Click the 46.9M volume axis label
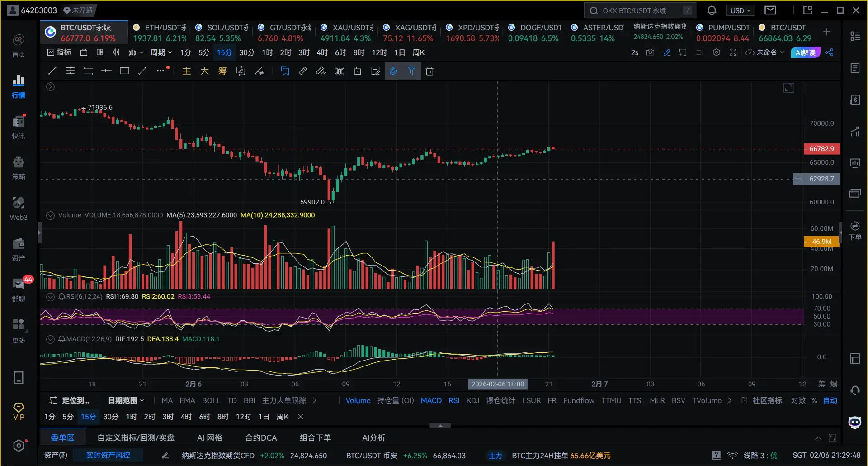 (821, 242)
